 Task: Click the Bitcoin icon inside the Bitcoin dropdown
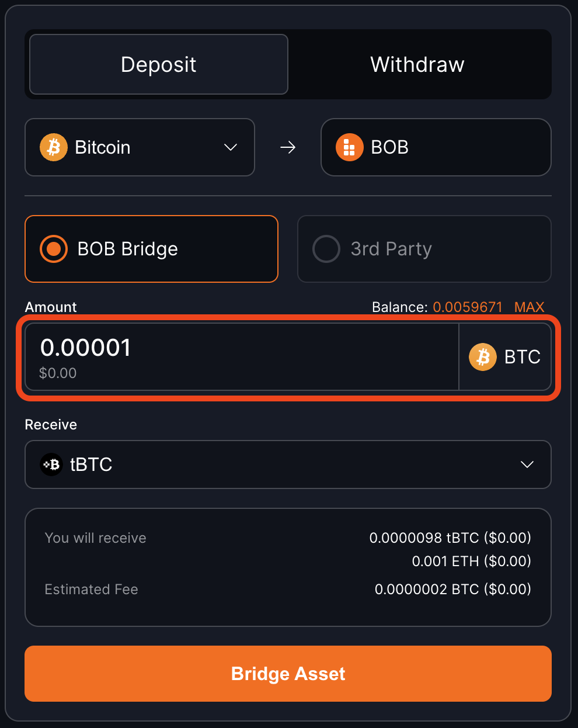(x=53, y=147)
